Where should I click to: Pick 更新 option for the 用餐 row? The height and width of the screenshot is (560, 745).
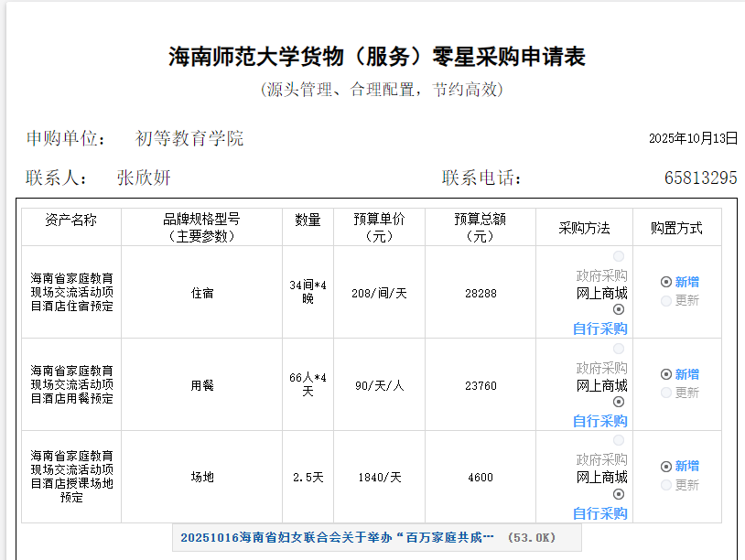[666, 393]
